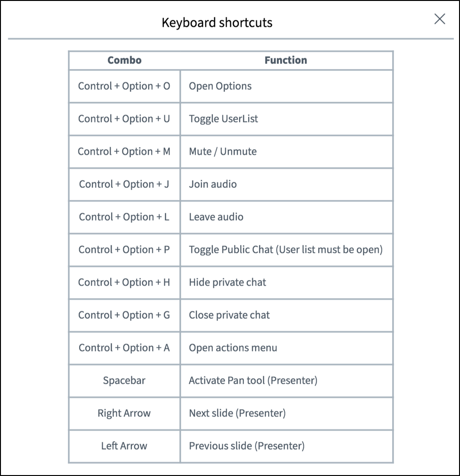Click the Leave audio function text
Screen dimensions: 460x476
[216, 217]
